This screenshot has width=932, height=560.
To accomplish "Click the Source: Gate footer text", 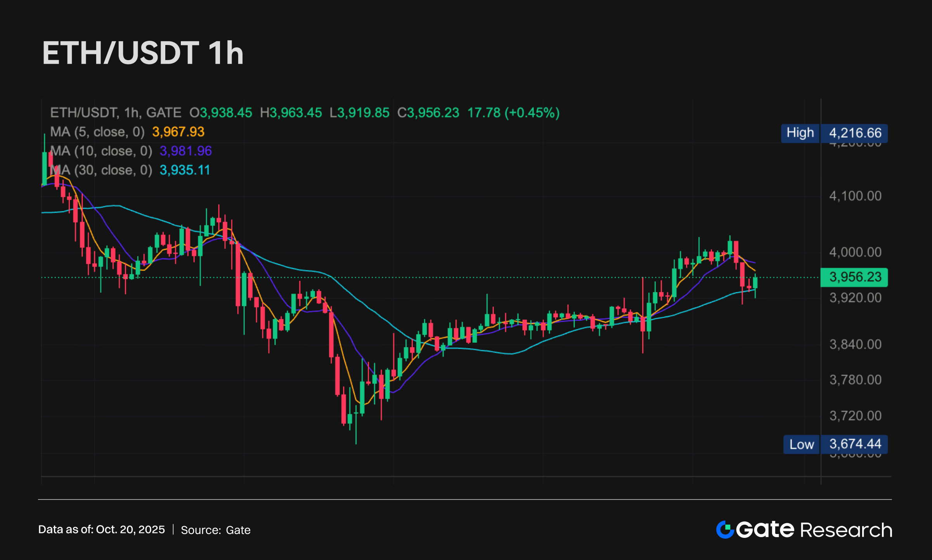I will pyautogui.click(x=216, y=530).
